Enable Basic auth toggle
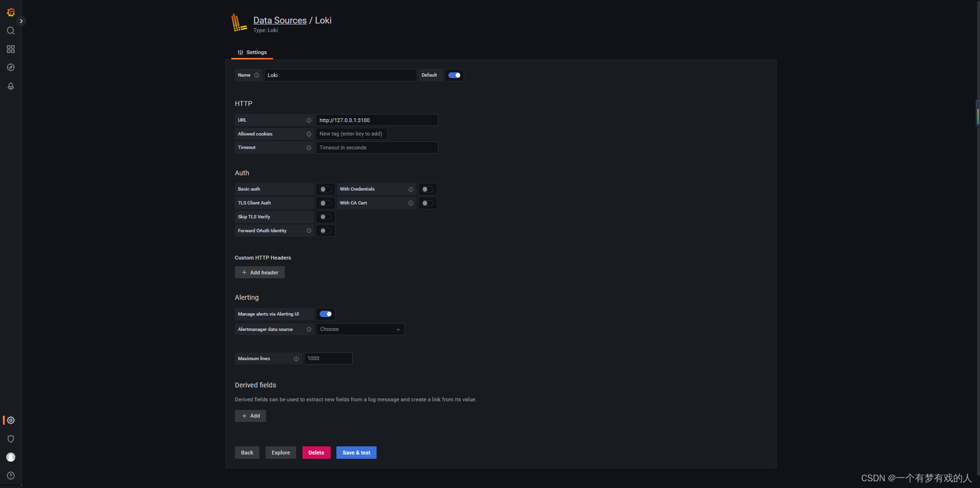The image size is (980, 488). pyautogui.click(x=325, y=189)
